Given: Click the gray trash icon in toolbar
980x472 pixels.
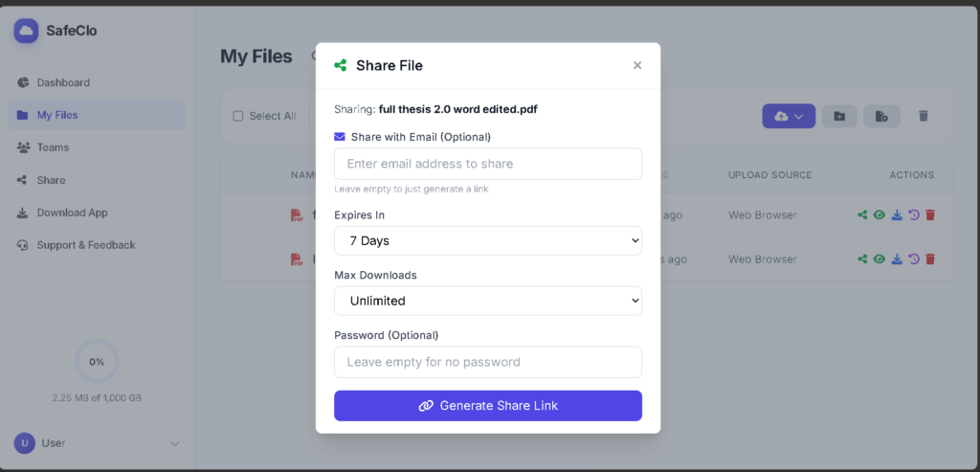Looking at the screenshot, I should 924,116.
